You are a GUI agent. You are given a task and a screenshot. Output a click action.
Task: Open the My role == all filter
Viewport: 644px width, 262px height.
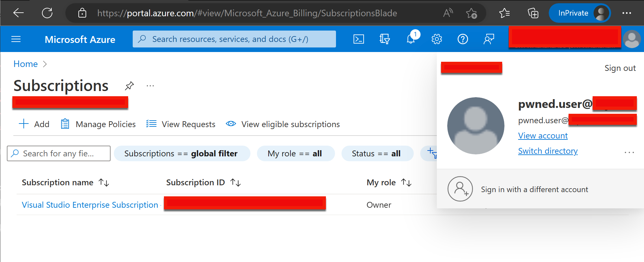(295, 153)
